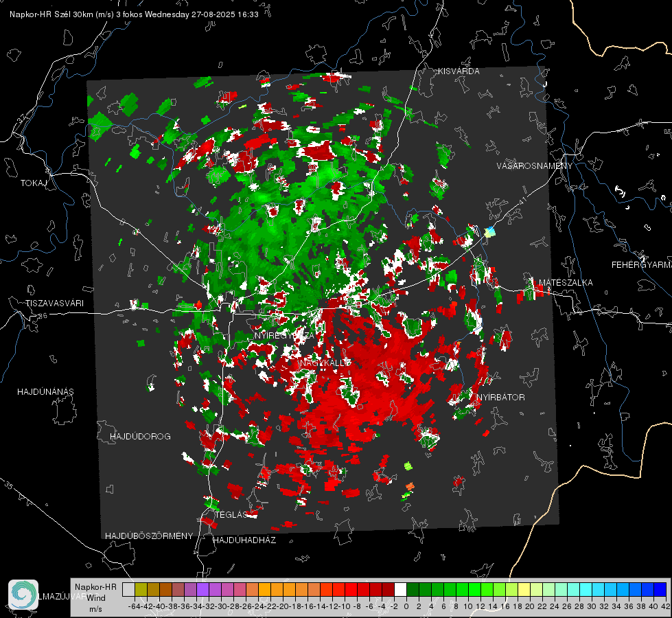The height and width of the screenshot is (618, 672).
Task: Click the Wind m/s legend label
Action: point(96,603)
